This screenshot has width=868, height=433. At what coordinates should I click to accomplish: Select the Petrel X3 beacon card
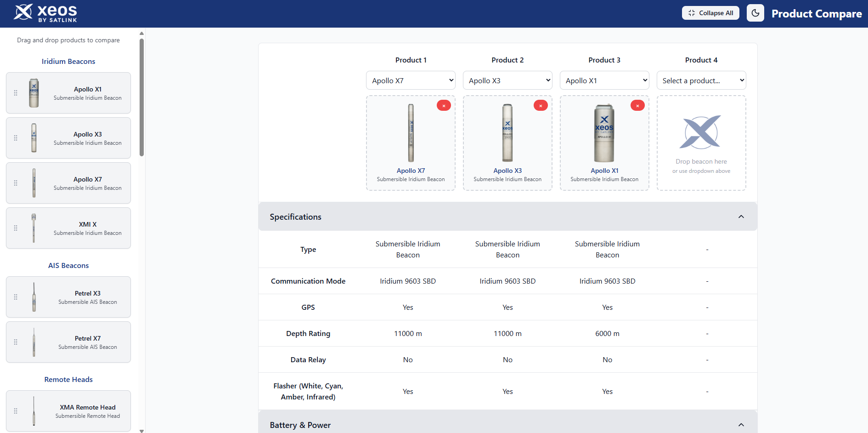[x=68, y=296]
